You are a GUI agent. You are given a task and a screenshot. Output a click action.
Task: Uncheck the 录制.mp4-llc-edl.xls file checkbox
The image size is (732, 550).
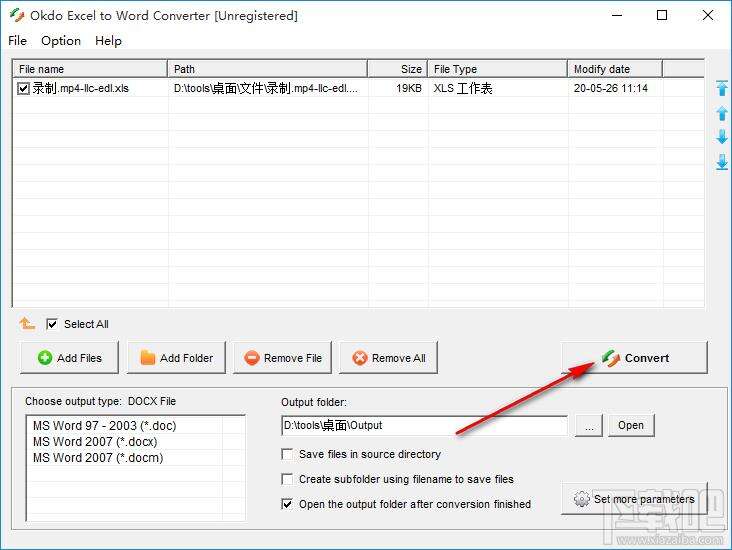pyautogui.click(x=23, y=88)
